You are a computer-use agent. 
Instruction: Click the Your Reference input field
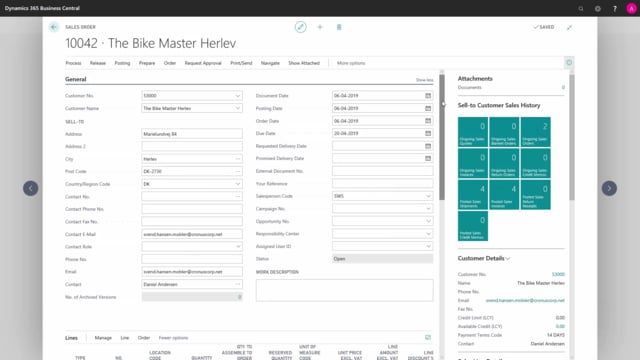tap(382, 184)
